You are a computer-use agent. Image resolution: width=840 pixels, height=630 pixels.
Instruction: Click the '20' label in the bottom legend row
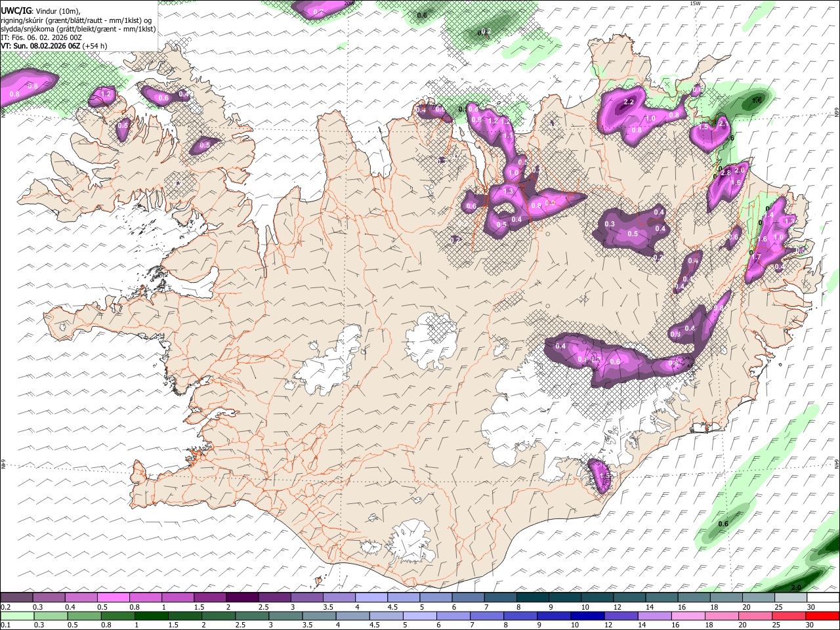pyautogui.click(x=744, y=625)
